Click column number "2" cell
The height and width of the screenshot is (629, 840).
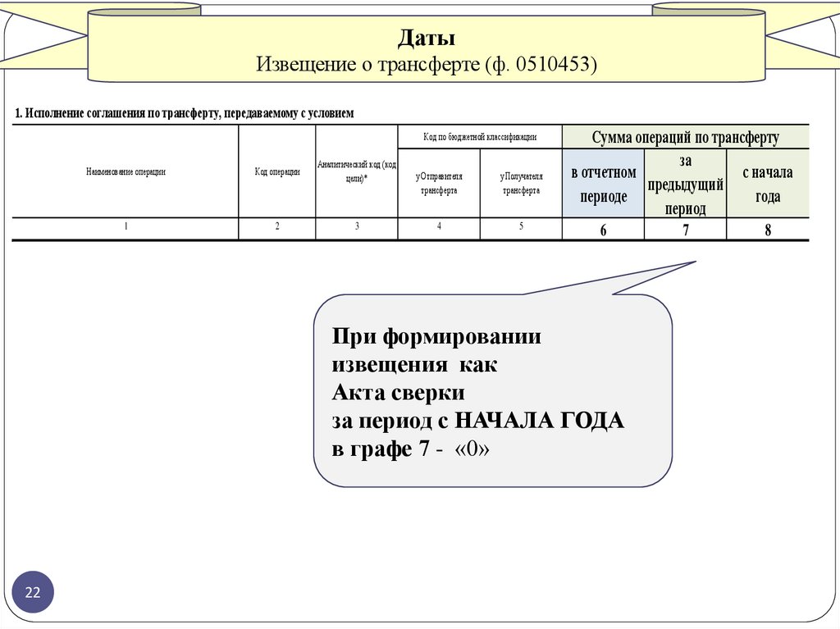coord(277,228)
